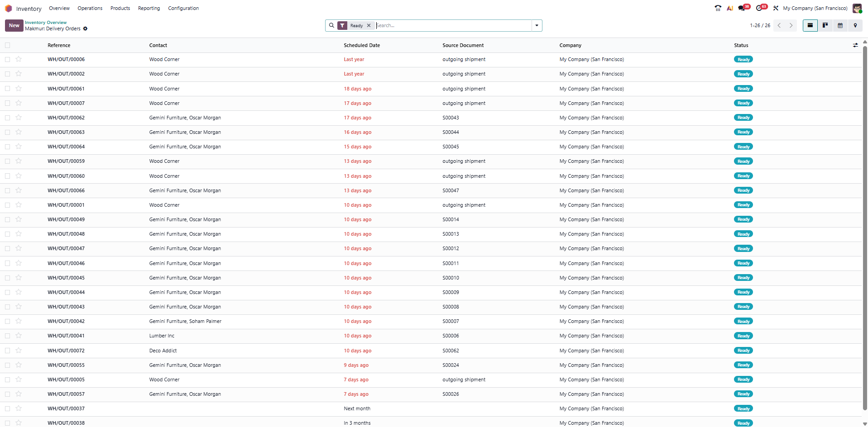Remove the Ready filter with its x
Viewport: 868px width, 427px height.
click(x=369, y=25)
